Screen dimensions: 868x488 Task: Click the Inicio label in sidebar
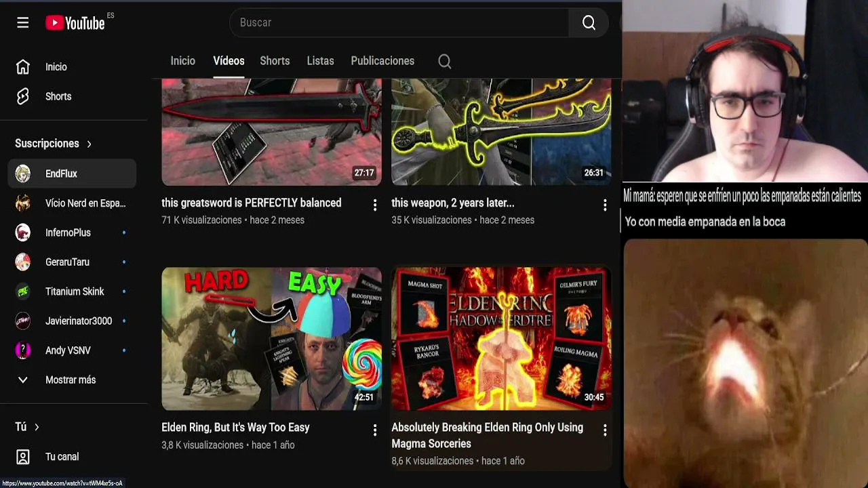(56, 67)
